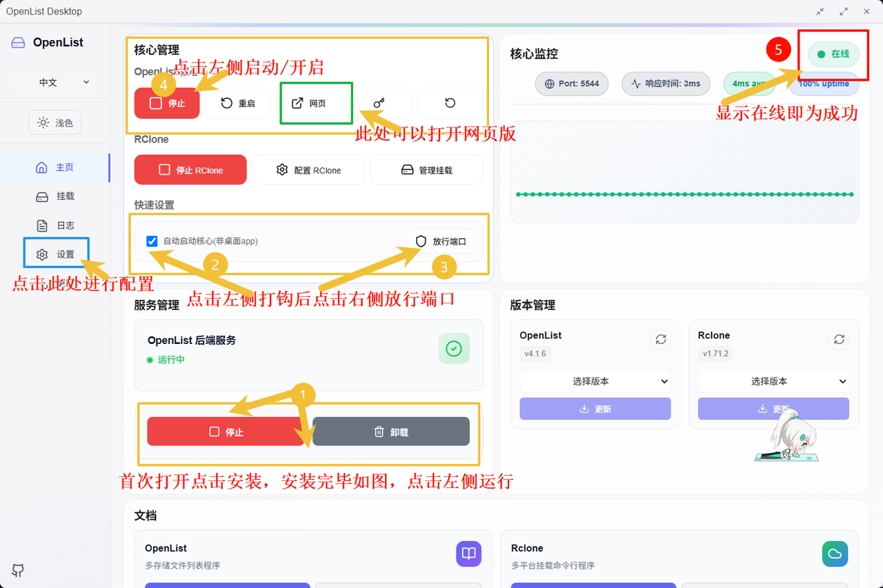
Task: Click the purple book icon in OpenList docs card
Action: point(468,554)
